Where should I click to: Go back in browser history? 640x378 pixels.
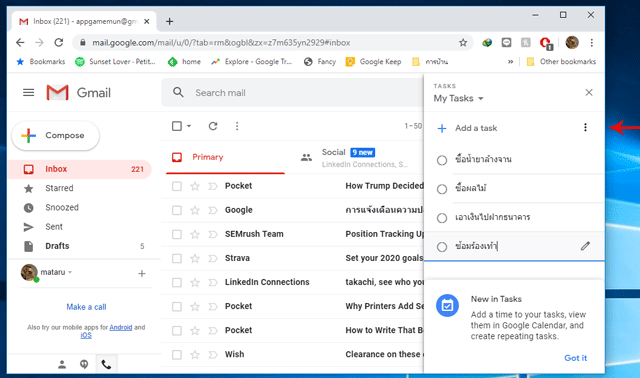pos(20,42)
